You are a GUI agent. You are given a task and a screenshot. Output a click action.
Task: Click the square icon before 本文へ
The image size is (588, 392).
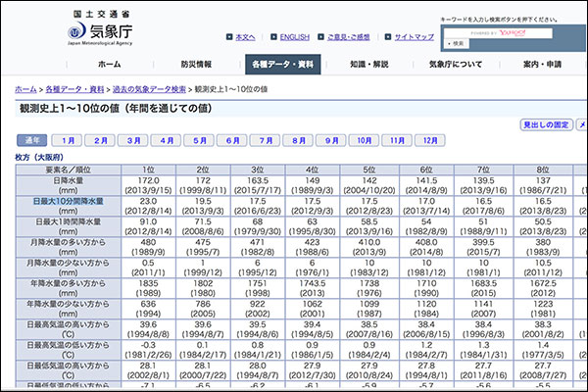[229, 37]
